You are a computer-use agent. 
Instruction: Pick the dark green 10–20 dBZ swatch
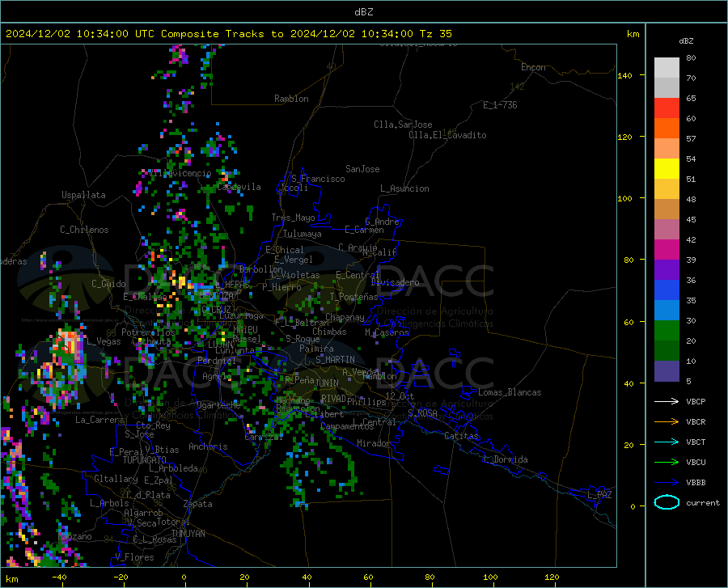click(x=667, y=351)
